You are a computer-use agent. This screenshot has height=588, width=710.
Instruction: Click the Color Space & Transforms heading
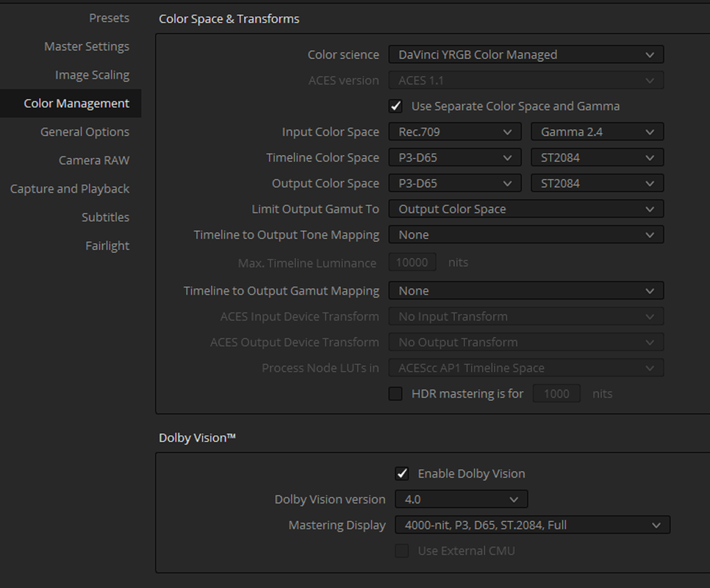(x=229, y=19)
